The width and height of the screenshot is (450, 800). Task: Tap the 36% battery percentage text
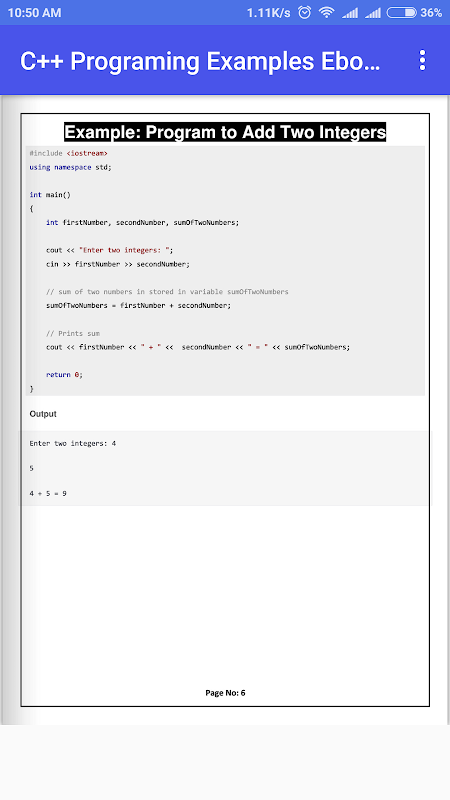(x=431, y=13)
